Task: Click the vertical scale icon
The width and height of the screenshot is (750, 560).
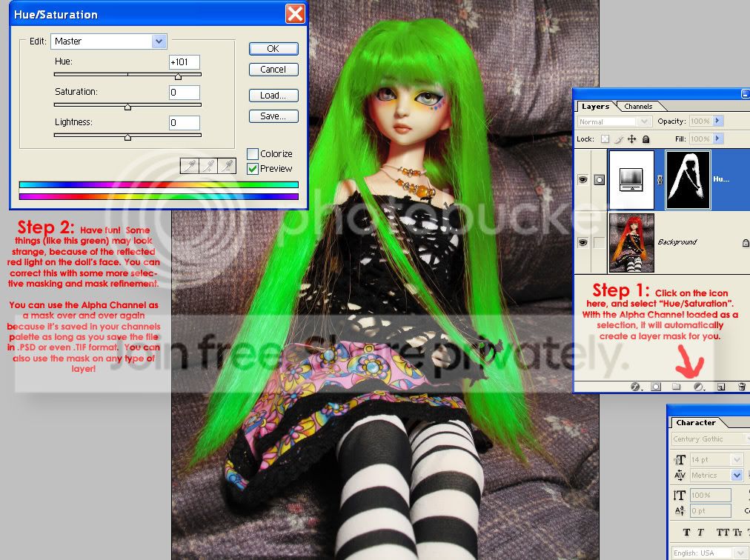Action: (x=680, y=495)
